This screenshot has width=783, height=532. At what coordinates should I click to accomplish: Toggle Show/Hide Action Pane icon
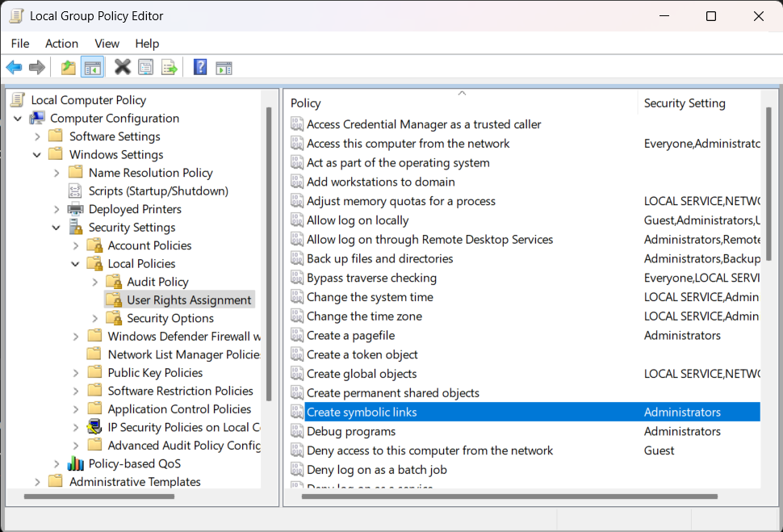coord(224,68)
